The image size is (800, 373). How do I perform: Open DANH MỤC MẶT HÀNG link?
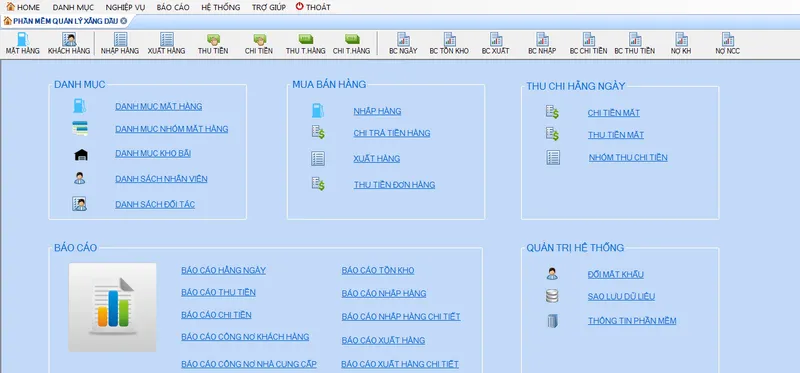[159, 107]
